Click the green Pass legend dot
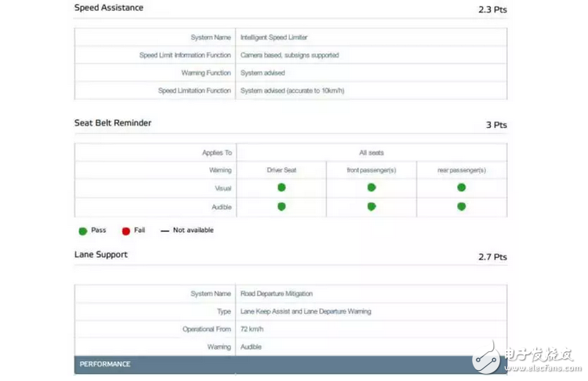 pos(82,230)
